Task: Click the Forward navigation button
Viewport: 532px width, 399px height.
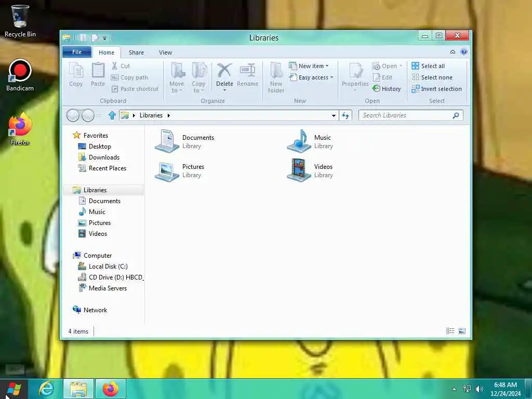Action: coord(88,115)
